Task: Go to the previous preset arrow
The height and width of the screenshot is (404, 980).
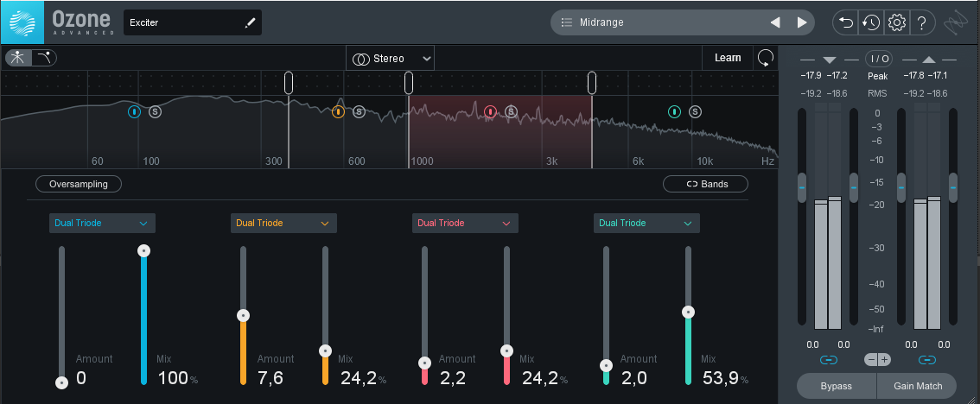Action: coord(775,22)
